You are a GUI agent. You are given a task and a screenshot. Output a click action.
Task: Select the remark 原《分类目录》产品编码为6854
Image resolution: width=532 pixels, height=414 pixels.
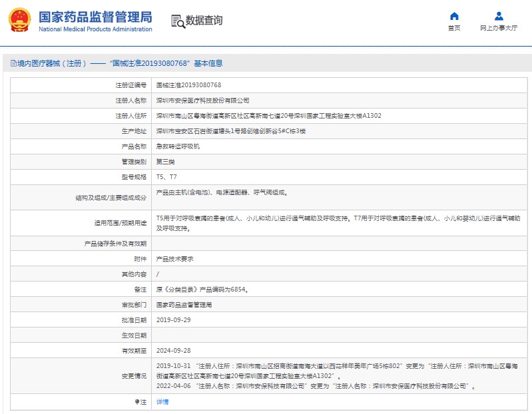coord(202,290)
